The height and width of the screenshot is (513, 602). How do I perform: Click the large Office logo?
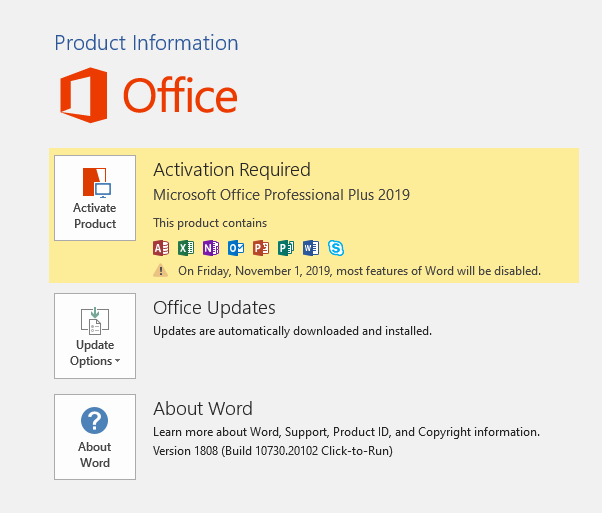click(x=149, y=95)
